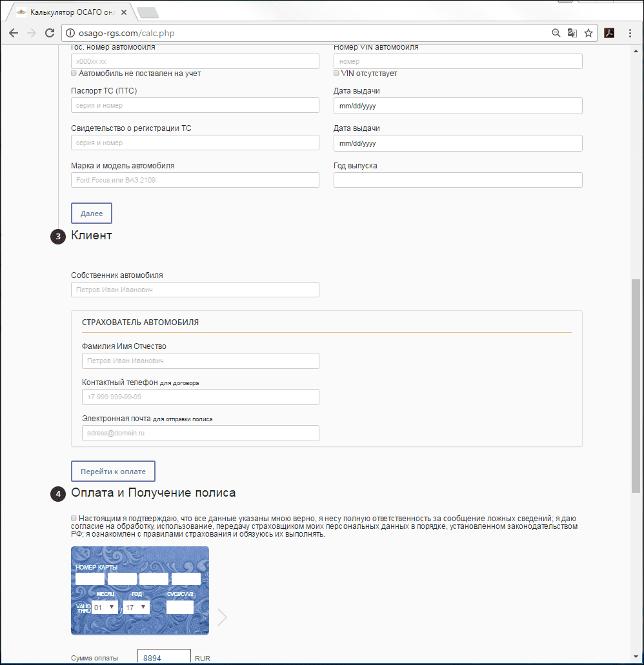Open the zoom magnifier in address bar
The image size is (644, 665).
[556, 33]
